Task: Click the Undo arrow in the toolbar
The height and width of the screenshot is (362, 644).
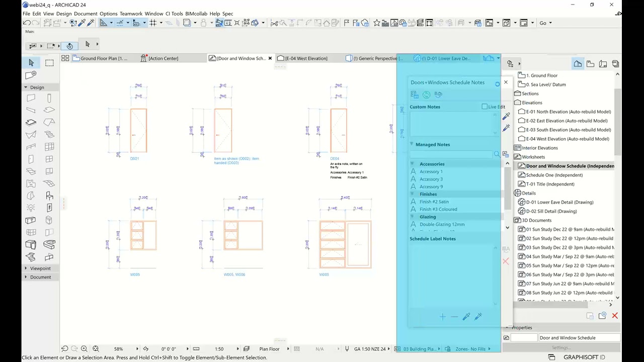Action: pos(27,23)
